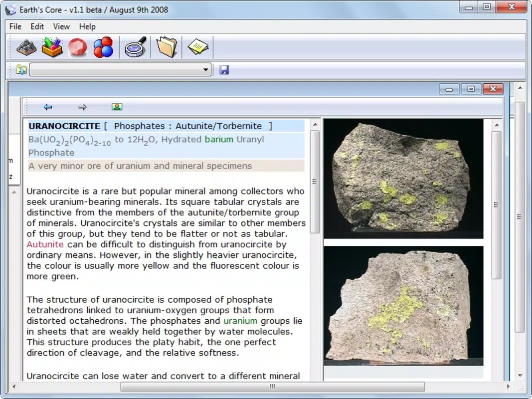Open search with the magnifying glass icon

[135, 47]
